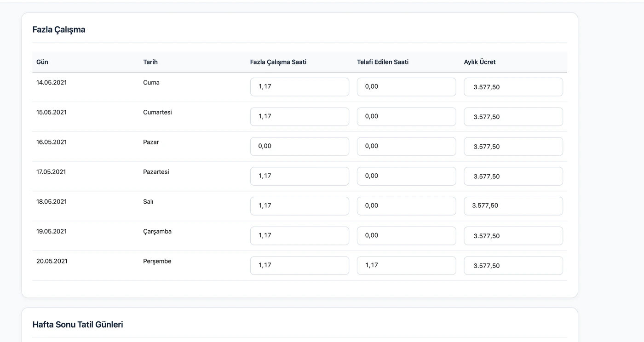644x342 pixels.
Task: Focus overtime hours field for Pazartesi row
Action: (299, 176)
